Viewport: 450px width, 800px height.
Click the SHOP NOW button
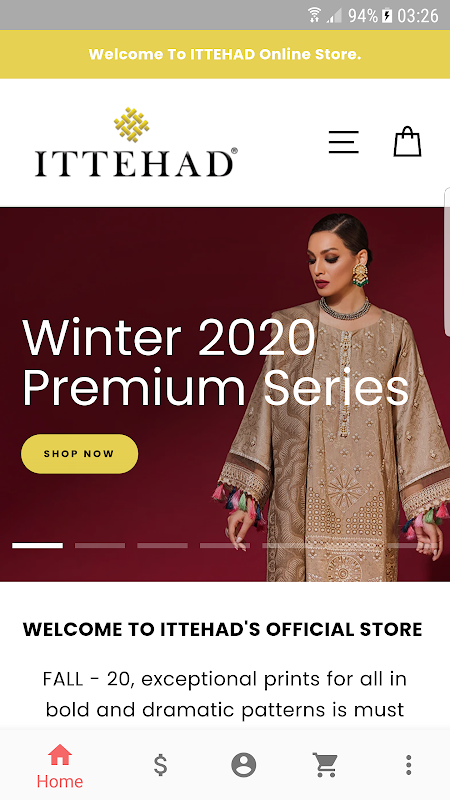80,454
